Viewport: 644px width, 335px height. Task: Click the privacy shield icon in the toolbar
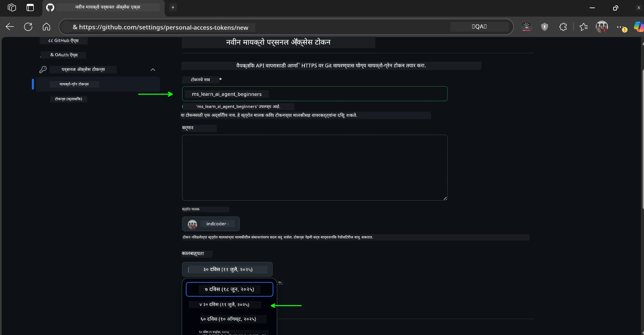[x=545, y=27]
